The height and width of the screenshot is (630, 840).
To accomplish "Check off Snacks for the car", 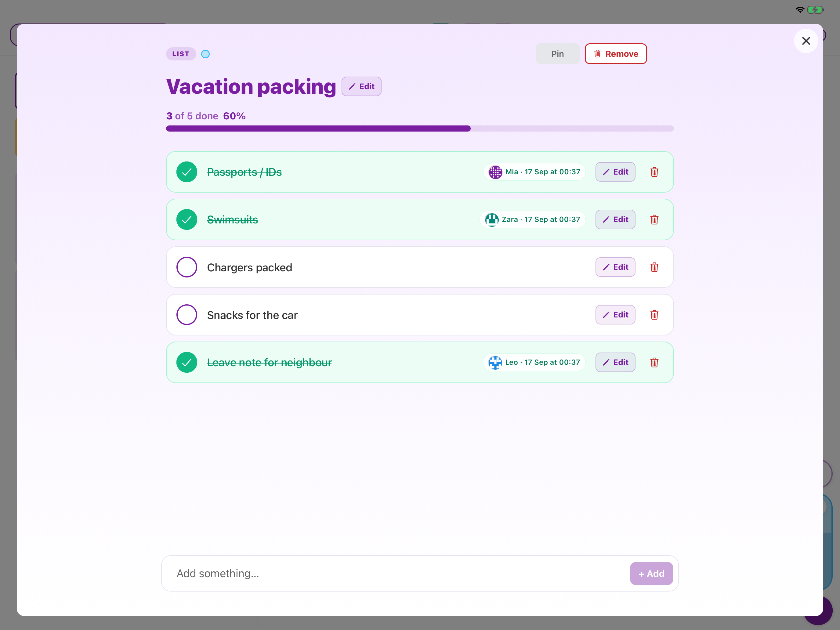I will tap(187, 315).
